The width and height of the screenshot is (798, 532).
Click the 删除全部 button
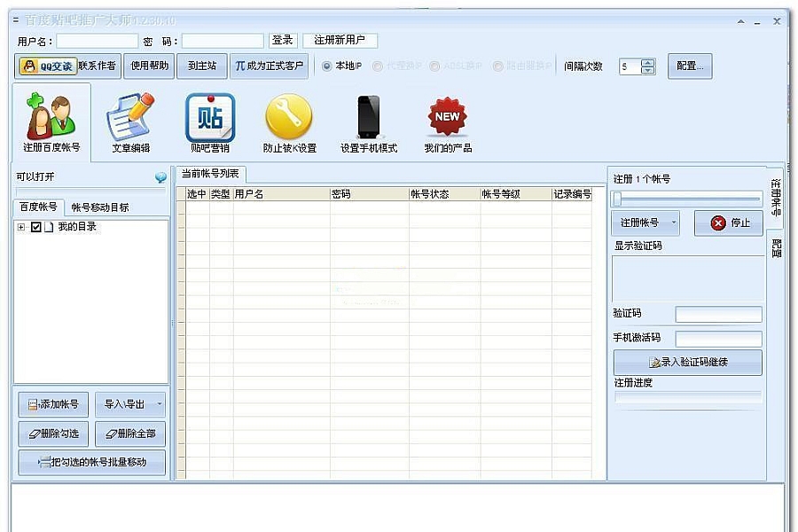tap(130, 434)
